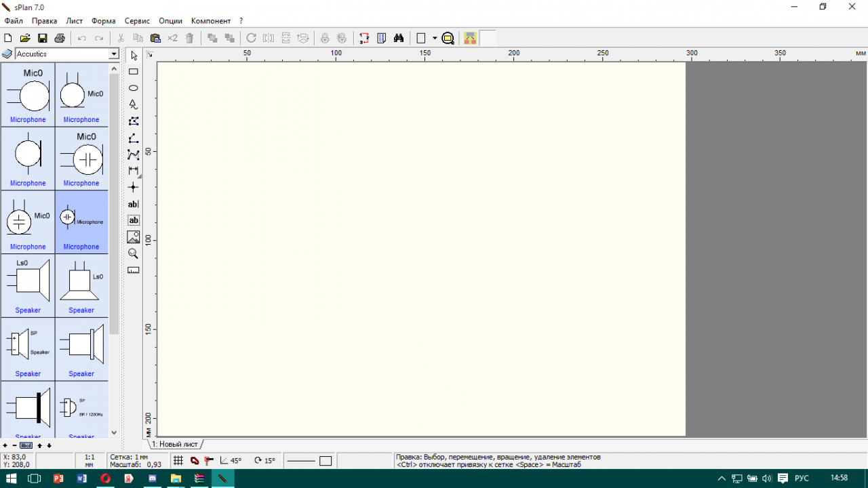Open the Правка menu

pyautogui.click(x=45, y=21)
